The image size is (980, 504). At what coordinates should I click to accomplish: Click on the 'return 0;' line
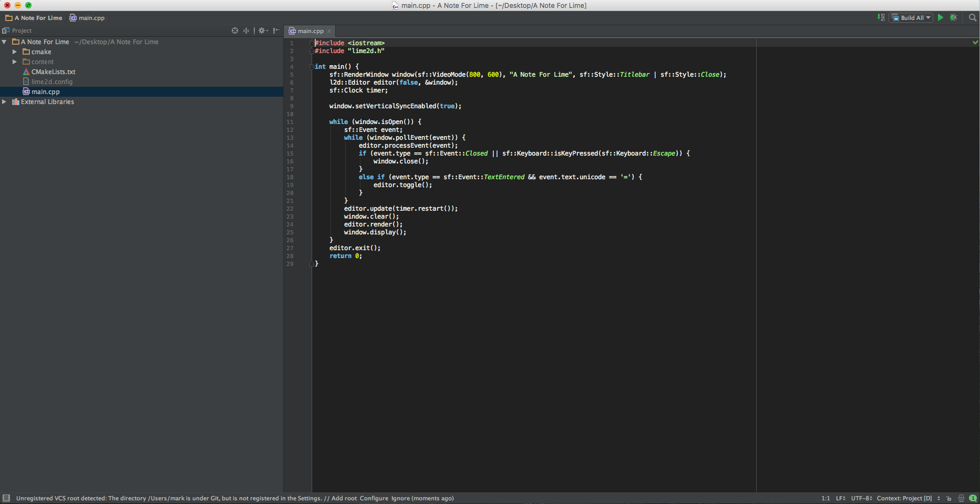pos(346,256)
